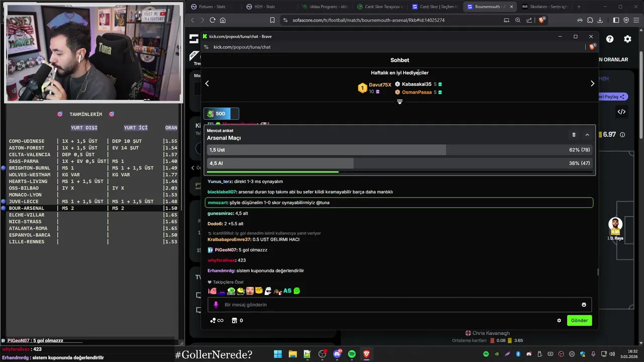This screenshot has height=362, width=644.
Task: Open Brave browser taskbar icon
Action: coord(367,354)
